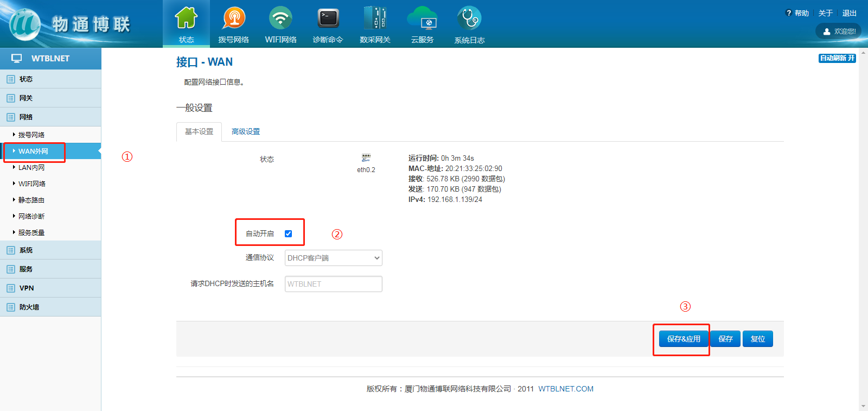The width and height of the screenshot is (868, 411).
Task: Open the WIFI网络 icon in top bar
Action: (x=280, y=18)
